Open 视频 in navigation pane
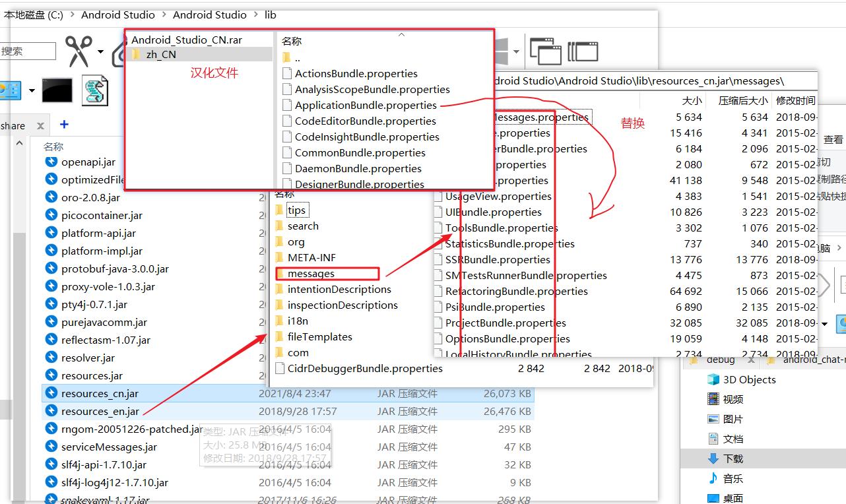846x504 pixels. click(x=725, y=399)
